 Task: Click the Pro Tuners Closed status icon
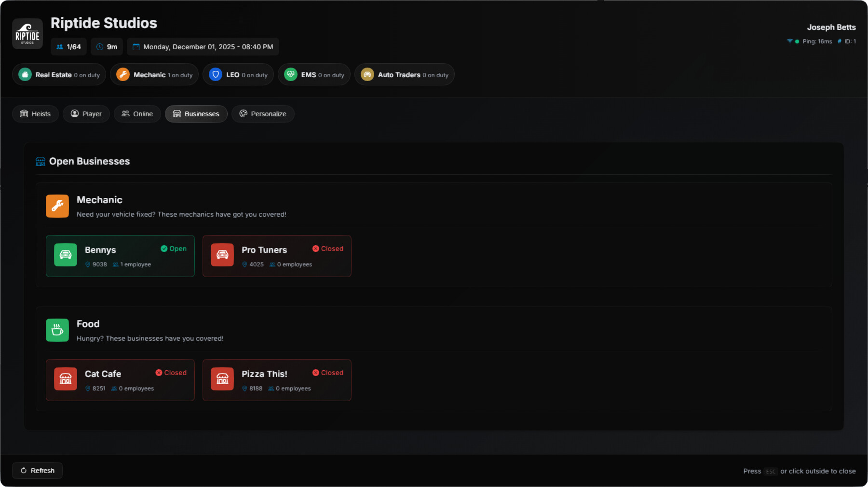tap(316, 249)
